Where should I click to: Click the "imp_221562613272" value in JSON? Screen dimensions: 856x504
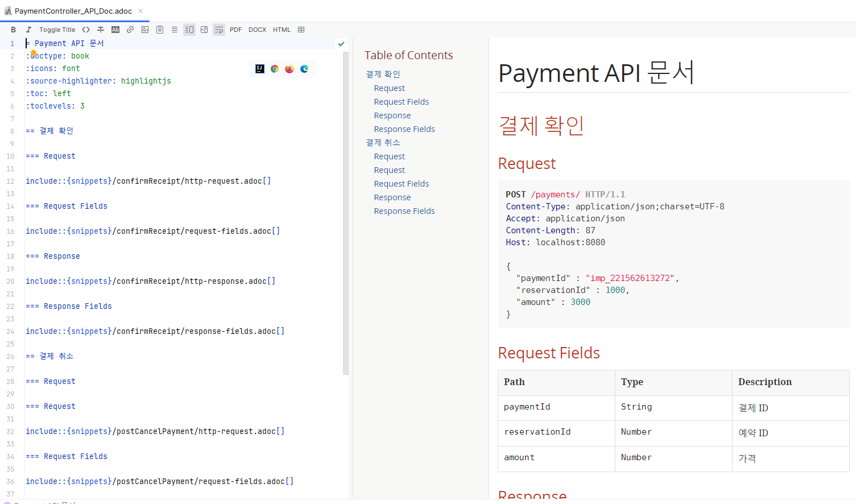[x=630, y=278]
